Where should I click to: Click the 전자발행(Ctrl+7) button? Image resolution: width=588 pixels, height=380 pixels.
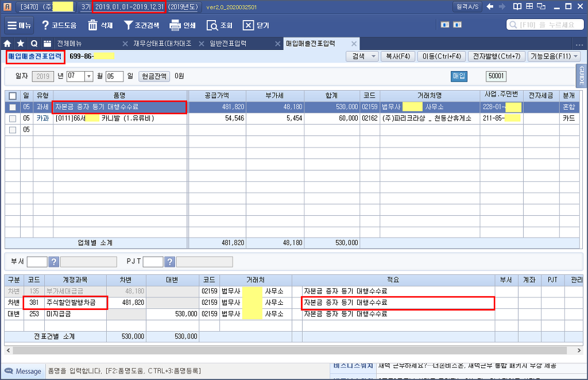click(x=496, y=56)
